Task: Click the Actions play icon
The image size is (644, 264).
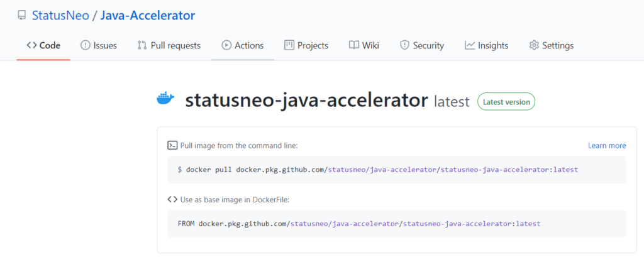Action: tap(226, 45)
